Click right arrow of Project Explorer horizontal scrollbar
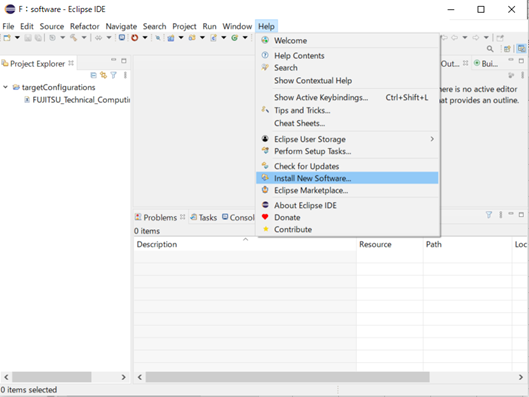Screen dimensions: 529x397 click(x=123, y=377)
